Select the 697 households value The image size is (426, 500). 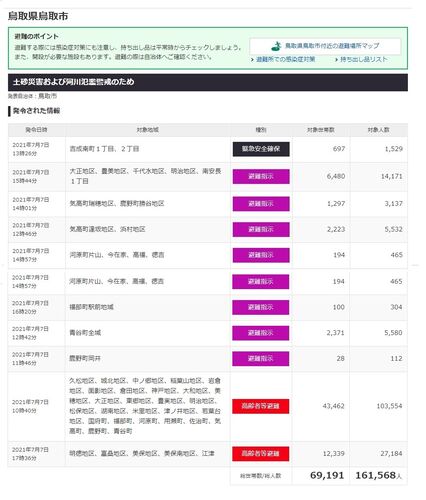pos(339,149)
